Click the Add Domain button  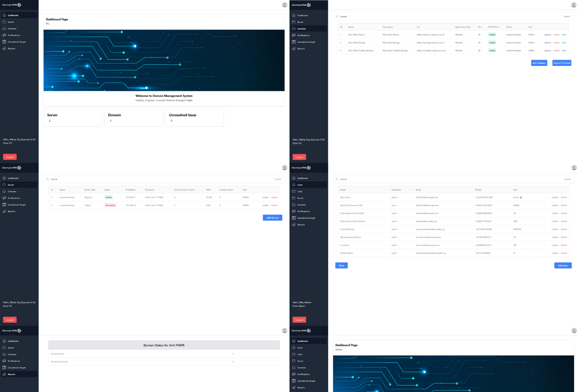[539, 63]
